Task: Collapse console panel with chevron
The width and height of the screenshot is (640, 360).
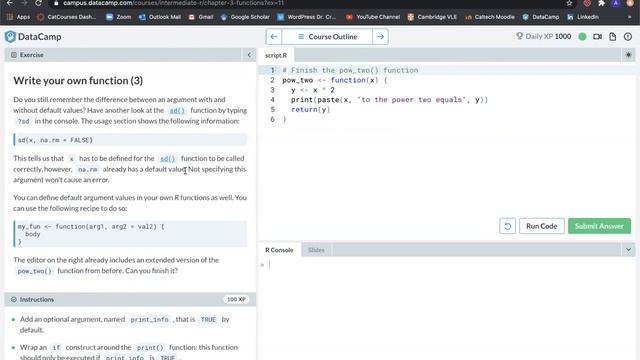Action: [628, 250]
